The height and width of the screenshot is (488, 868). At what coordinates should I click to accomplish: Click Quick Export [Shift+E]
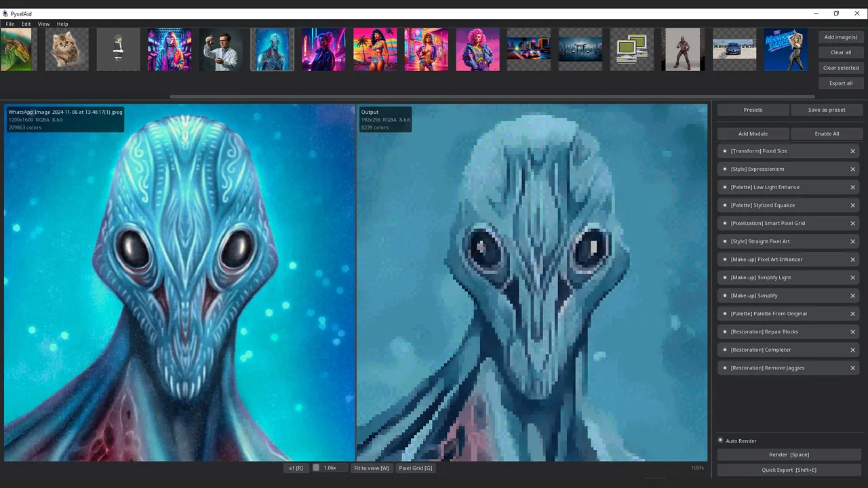[x=789, y=470]
